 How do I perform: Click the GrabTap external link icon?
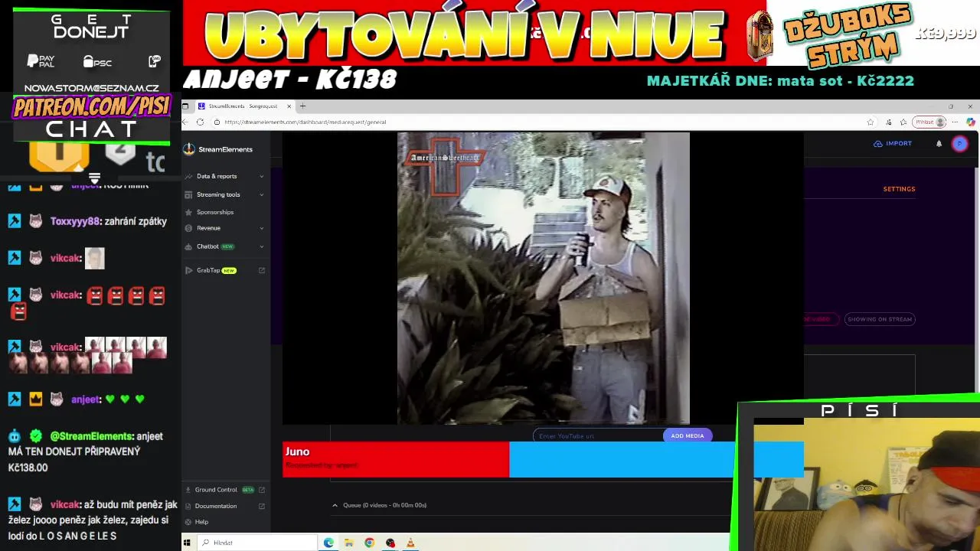coord(261,270)
